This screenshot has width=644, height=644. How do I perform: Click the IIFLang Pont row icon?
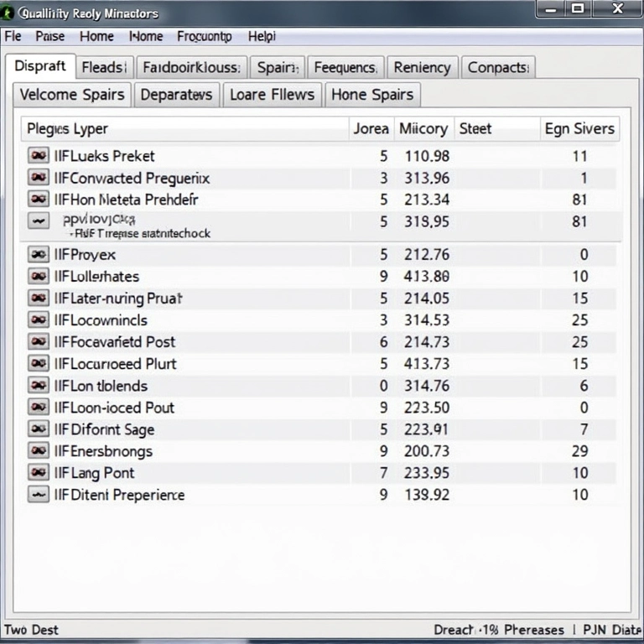pos(38,473)
